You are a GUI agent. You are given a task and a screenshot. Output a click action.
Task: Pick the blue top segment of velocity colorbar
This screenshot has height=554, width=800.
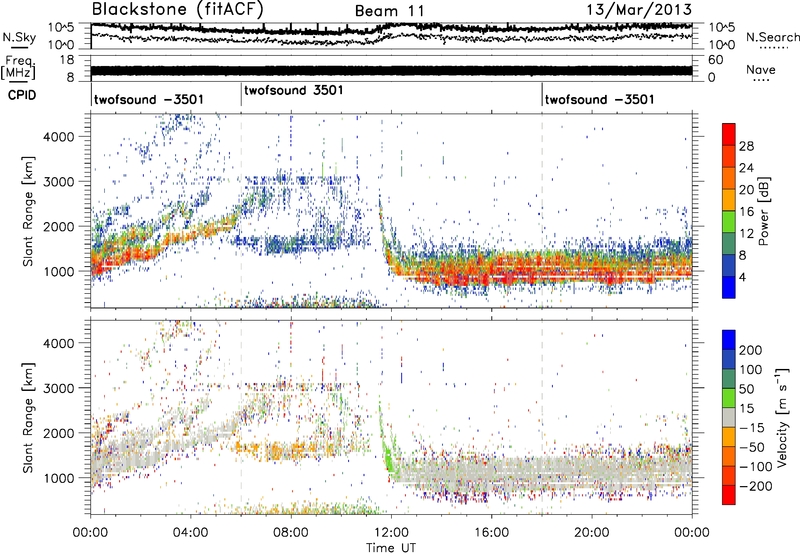(729, 340)
